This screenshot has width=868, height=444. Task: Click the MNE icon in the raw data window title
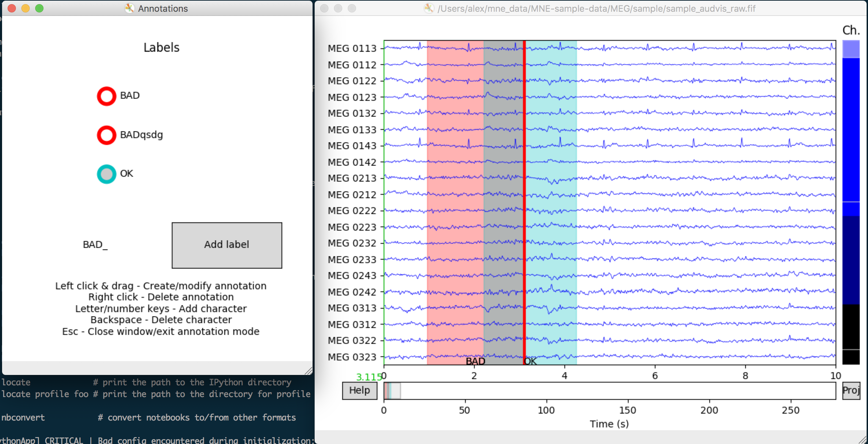(x=430, y=8)
